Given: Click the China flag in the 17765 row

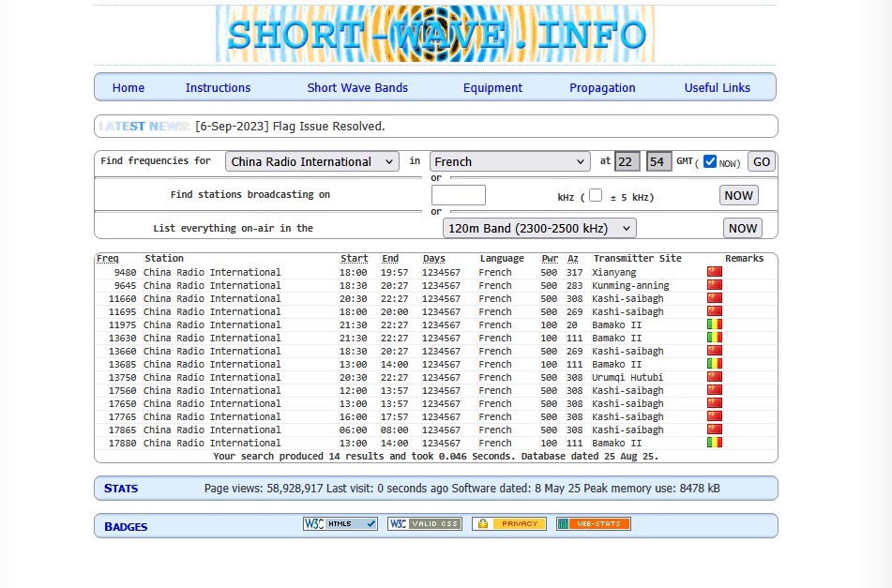Looking at the screenshot, I should 715,415.
